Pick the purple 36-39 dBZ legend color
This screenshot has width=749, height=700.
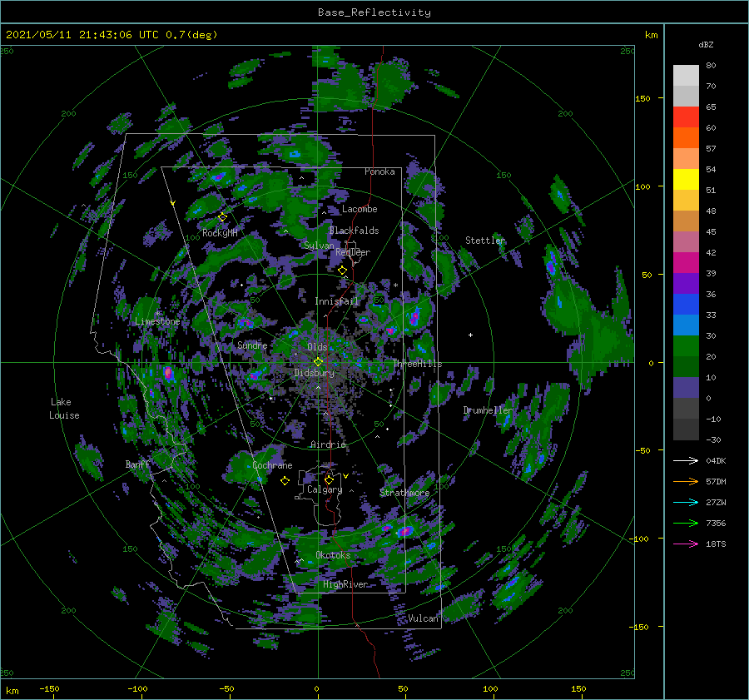[686, 283]
